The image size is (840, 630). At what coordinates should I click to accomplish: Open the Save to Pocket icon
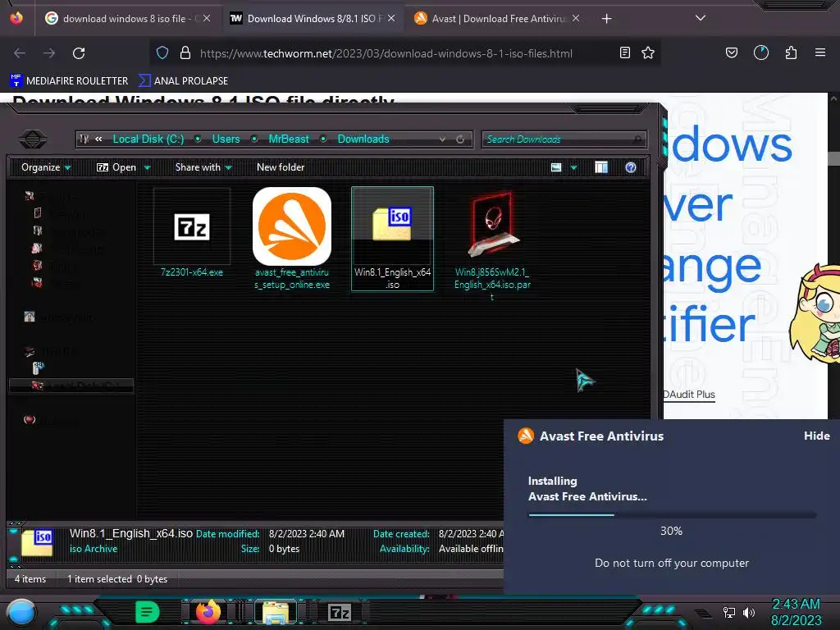tap(731, 52)
